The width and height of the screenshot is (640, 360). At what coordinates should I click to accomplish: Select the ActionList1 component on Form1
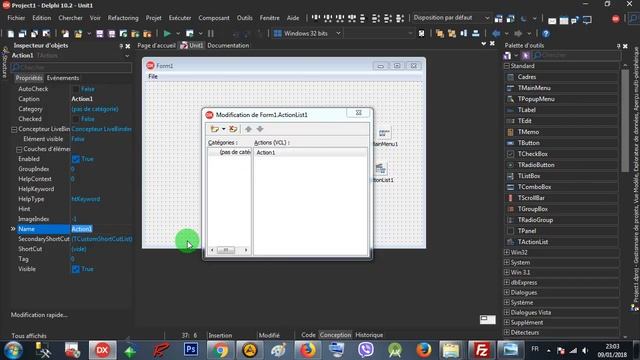381,169
